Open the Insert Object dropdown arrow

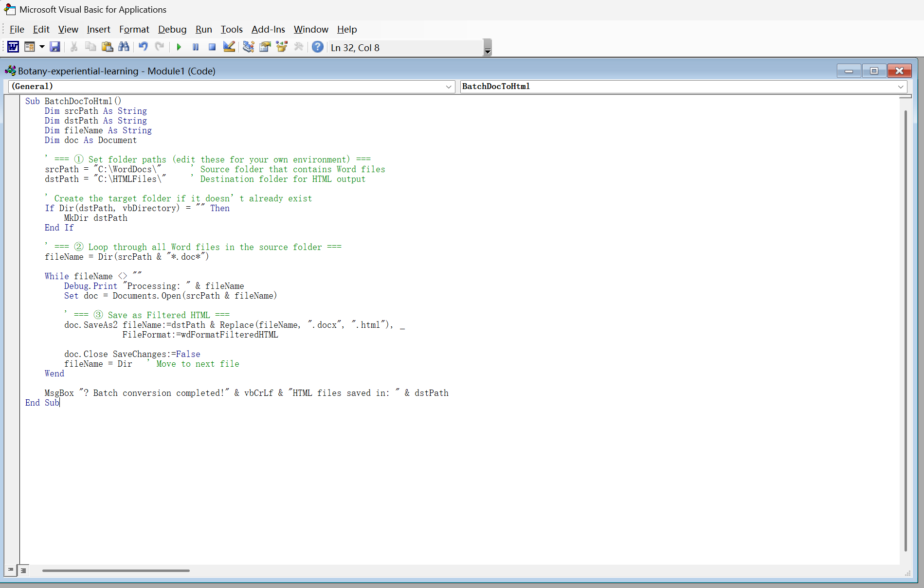[x=42, y=47]
